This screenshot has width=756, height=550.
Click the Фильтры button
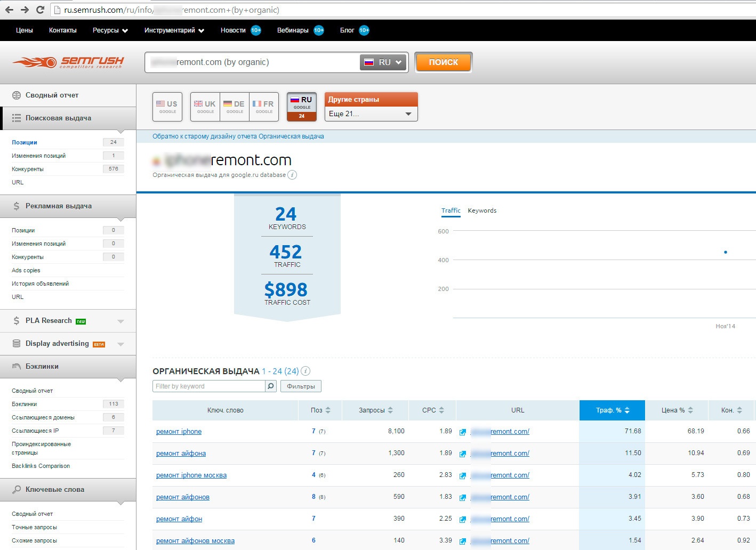pyautogui.click(x=301, y=386)
